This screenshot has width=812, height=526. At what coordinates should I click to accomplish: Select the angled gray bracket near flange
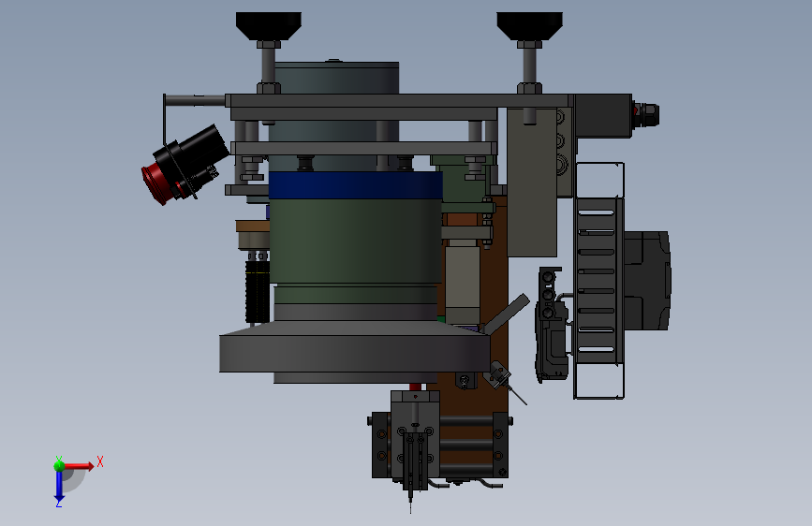(507, 314)
